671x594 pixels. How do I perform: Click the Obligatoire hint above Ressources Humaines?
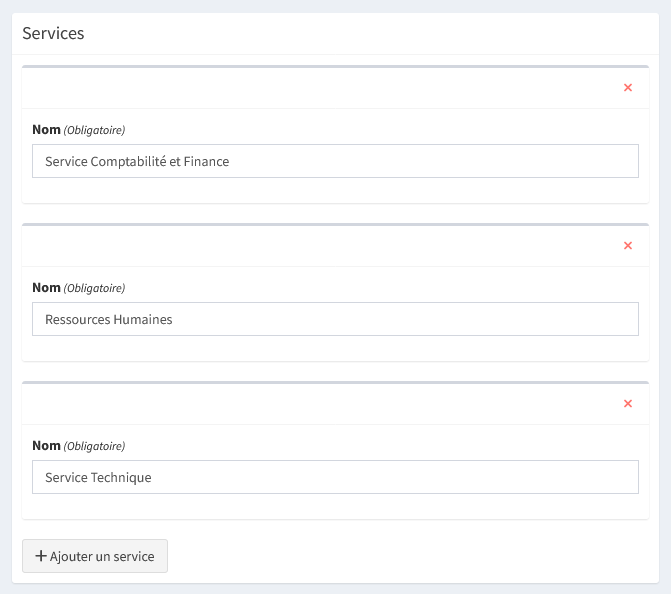click(95, 288)
